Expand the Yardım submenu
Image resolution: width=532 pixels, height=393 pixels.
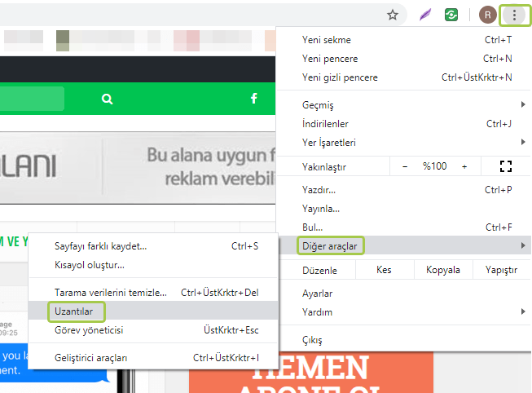[404, 312]
